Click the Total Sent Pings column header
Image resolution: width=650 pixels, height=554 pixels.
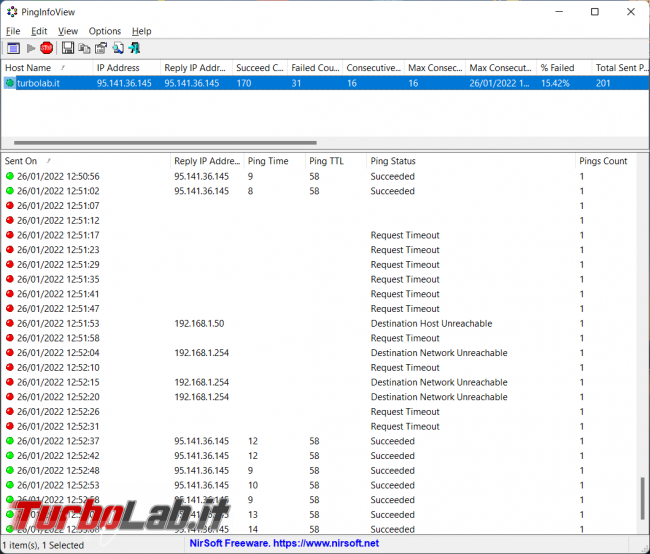point(621,68)
